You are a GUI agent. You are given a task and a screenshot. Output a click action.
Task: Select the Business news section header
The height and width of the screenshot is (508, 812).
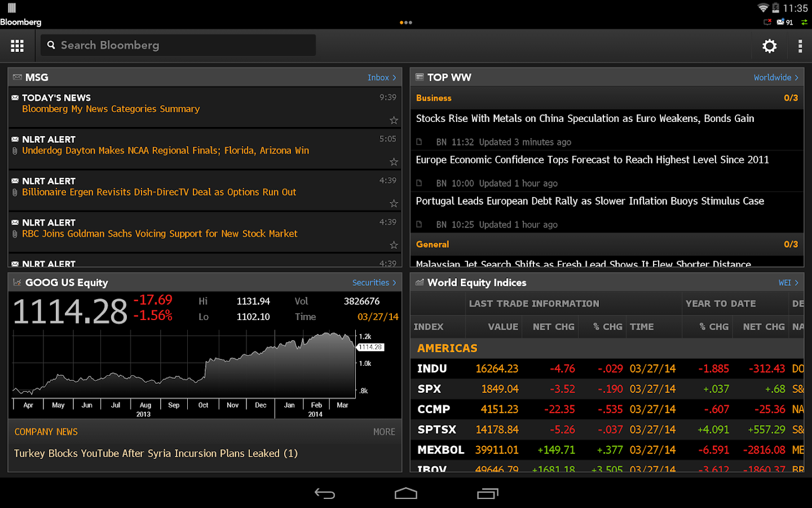(434, 98)
